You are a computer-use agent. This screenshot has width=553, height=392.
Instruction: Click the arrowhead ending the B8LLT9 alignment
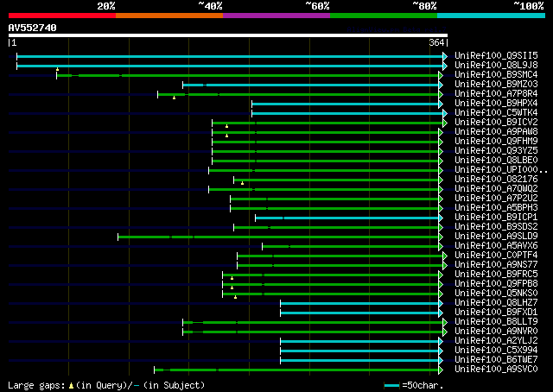tap(445, 323)
